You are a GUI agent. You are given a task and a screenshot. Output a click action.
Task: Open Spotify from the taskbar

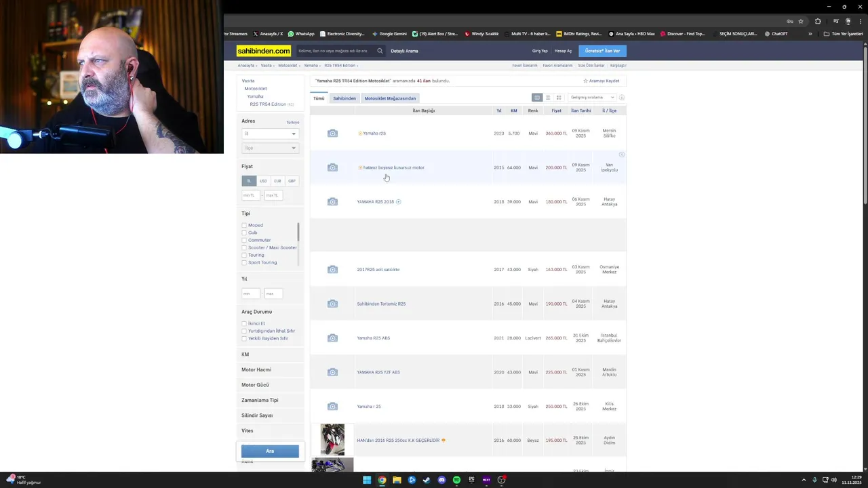click(456, 480)
